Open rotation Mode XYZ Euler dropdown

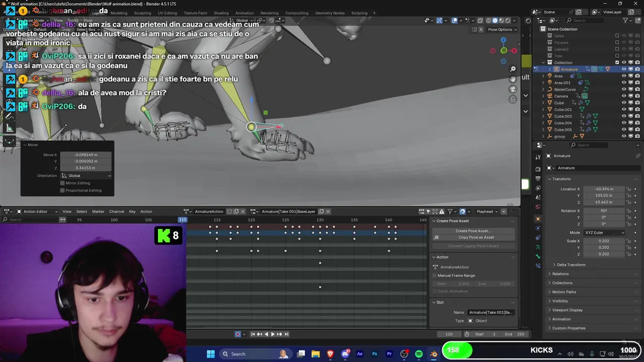coord(604,233)
